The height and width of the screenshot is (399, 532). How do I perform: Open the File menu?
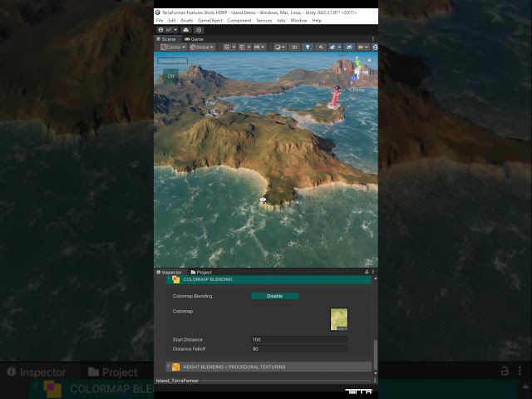160,20
